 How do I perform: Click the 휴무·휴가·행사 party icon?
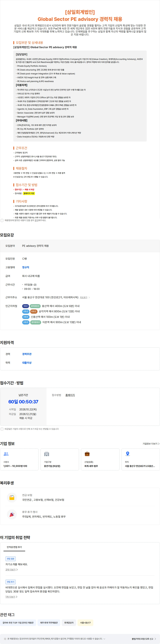tap(12, 514)
